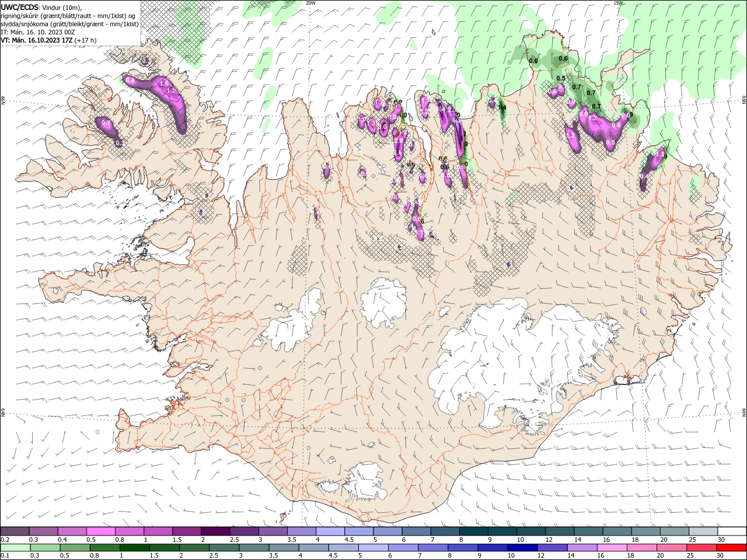
Task: Select the darkest purple 2 swatch in upper legend
Action: pos(215,531)
